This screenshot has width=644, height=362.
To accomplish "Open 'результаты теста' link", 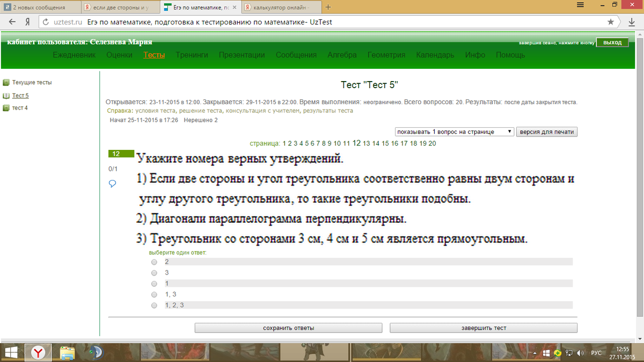I will [x=328, y=111].
